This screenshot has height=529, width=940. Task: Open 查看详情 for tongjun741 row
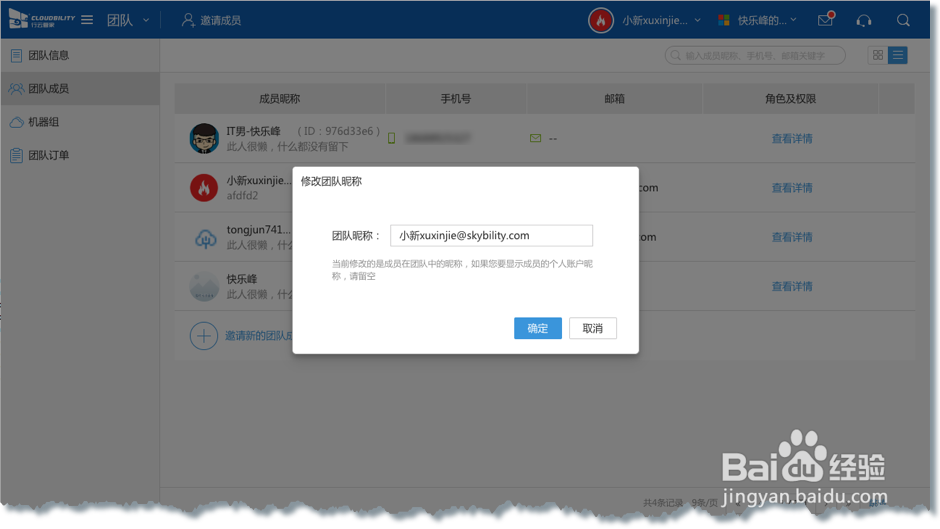click(x=792, y=237)
